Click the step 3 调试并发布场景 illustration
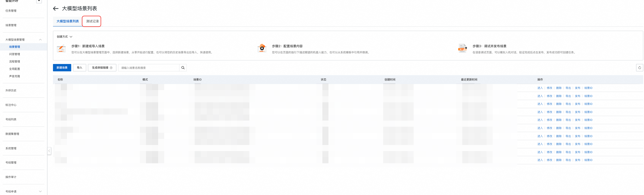 click(x=463, y=48)
